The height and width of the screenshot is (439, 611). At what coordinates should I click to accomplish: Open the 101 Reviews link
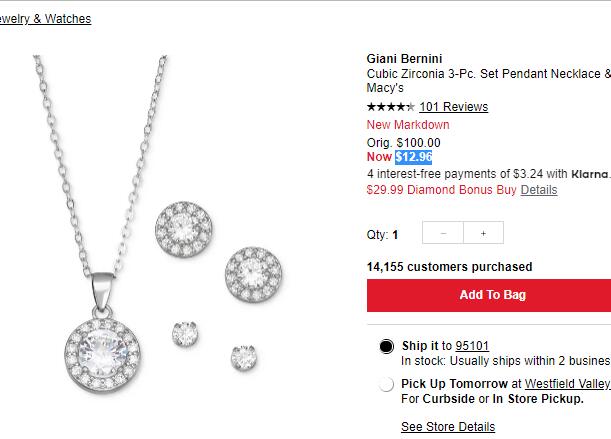coord(453,107)
